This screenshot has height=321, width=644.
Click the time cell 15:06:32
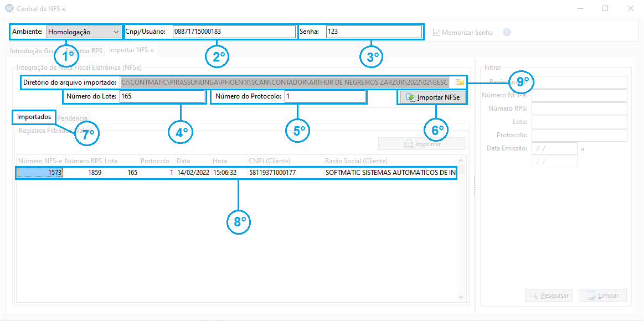click(x=229, y=173)
